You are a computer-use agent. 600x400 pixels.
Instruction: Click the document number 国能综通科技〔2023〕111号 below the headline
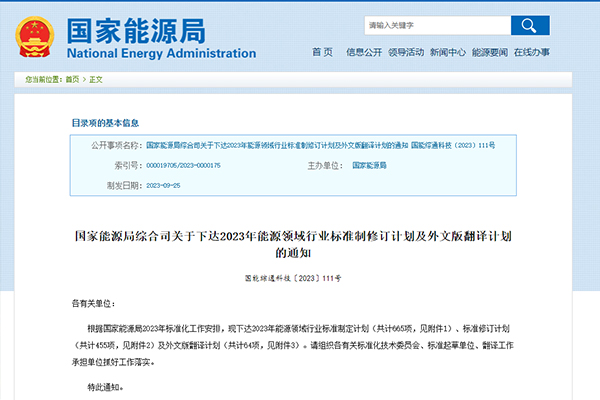pyautogui.click(x=299, y=277)
